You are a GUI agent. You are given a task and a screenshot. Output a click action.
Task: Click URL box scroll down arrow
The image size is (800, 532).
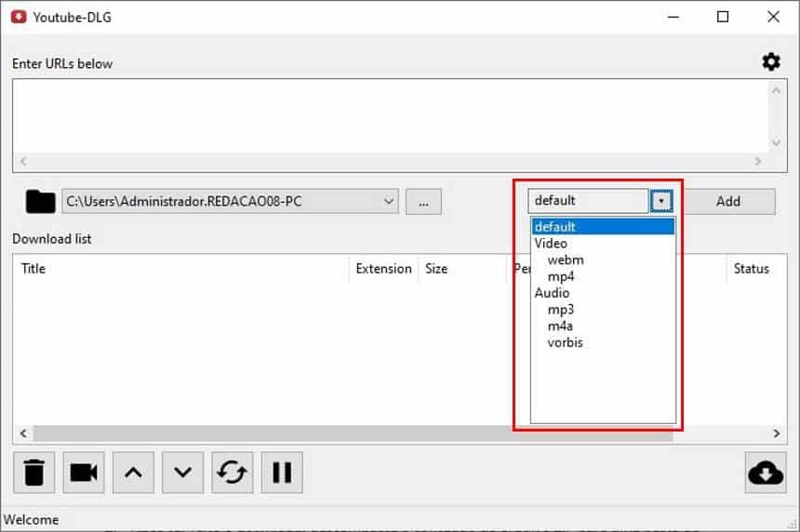tap(776, 142)
